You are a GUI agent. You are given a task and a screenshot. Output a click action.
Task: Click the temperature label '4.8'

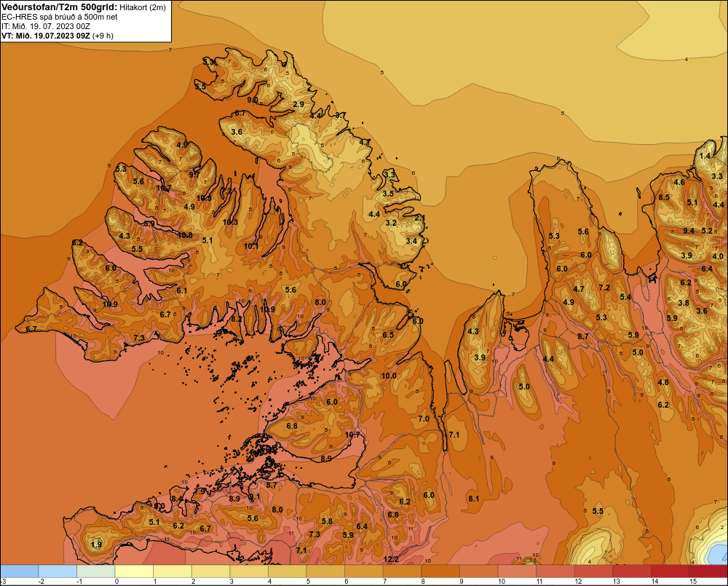(663, 383)
